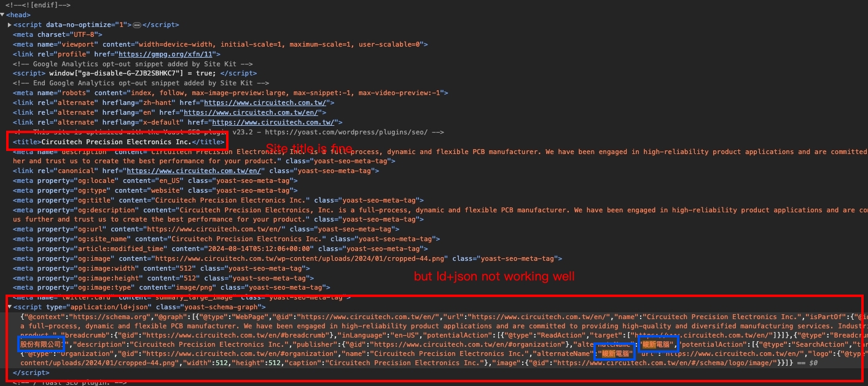Select the og:title meta tag line
The width and height of the screenshot is (868, 386).
pos(218,201)
